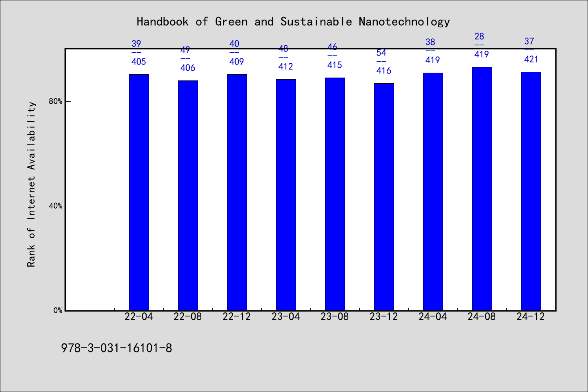Select the blue bar for 24-04
Viewport: 588px width, 392px height.
point(433,192)
